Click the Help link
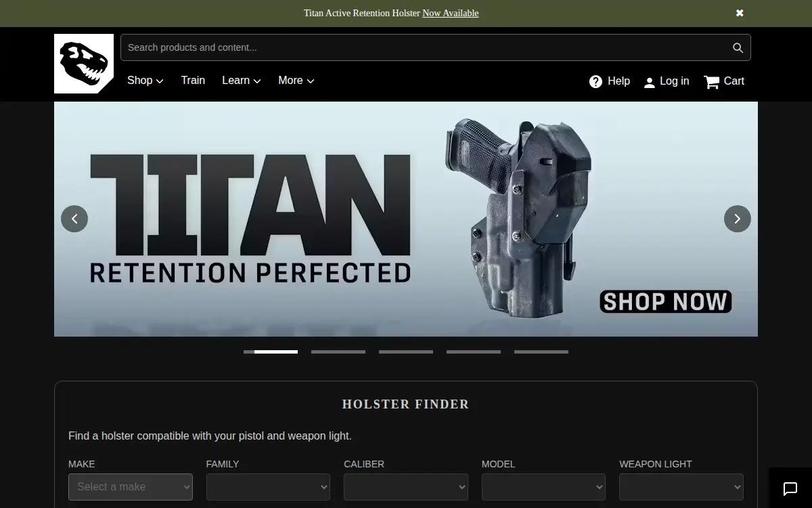The height and width of the screenshot is (508, 812). click(610, 81)
